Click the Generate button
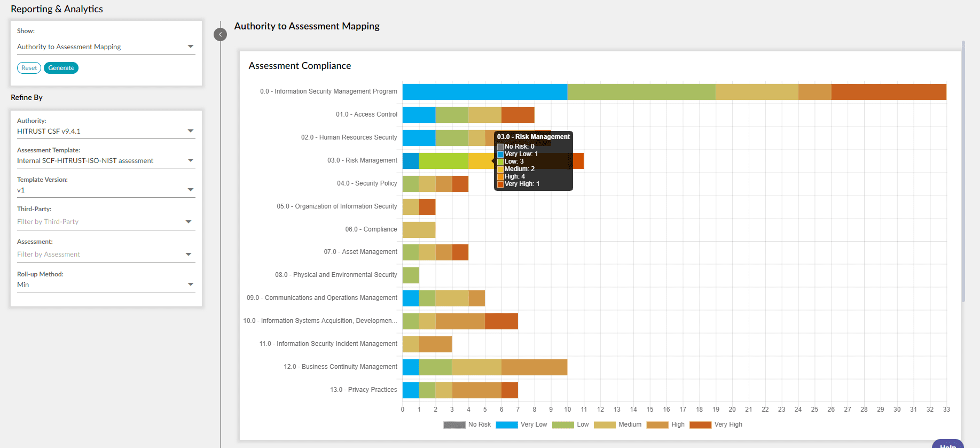Screen dimensions: 980x448 coord(61,68)
